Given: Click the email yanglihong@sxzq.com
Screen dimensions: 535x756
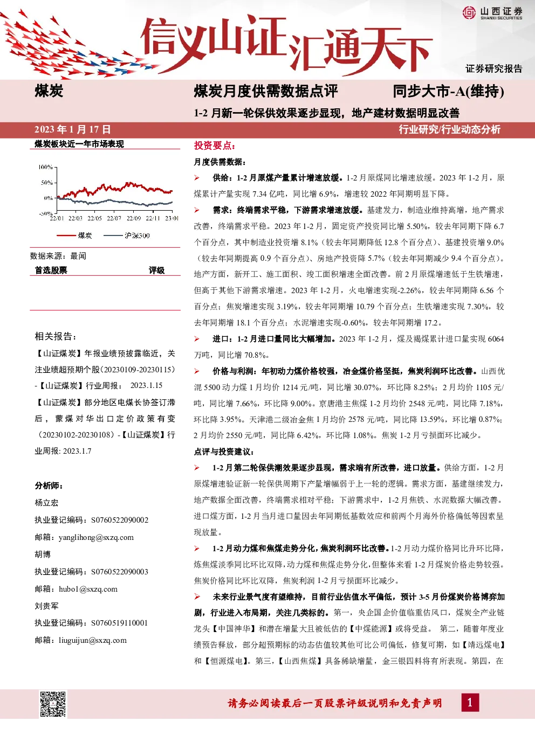Looking at the screenshot, I should [x=96, y=537].
